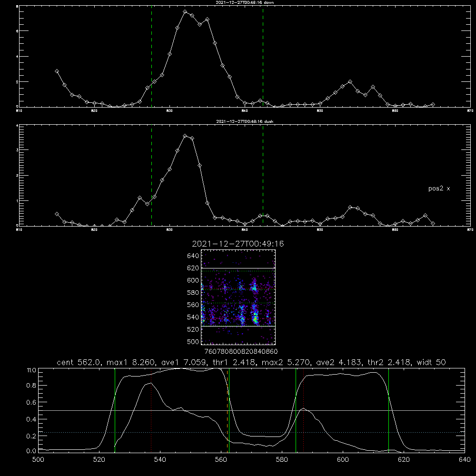Click the 'pos2 x' label
Viewport: 476px width, 476px height.
(x=439, y=188)
